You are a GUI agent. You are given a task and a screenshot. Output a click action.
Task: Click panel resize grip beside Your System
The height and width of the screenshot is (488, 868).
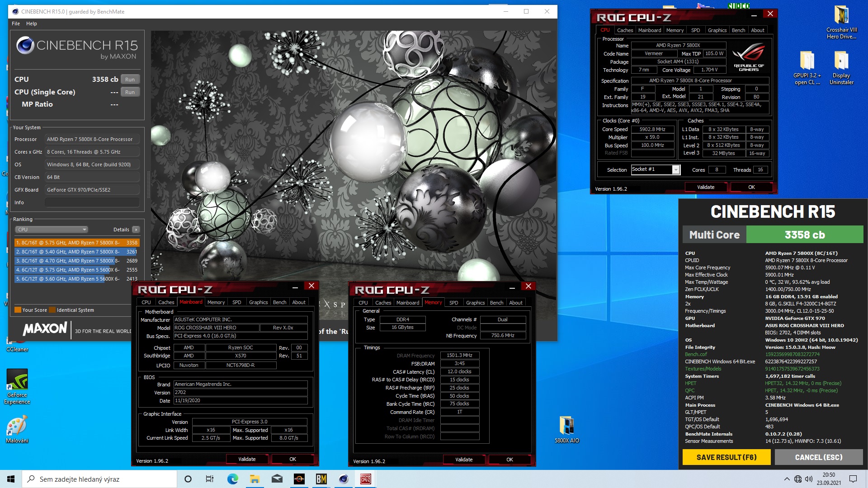pos(148,185)
